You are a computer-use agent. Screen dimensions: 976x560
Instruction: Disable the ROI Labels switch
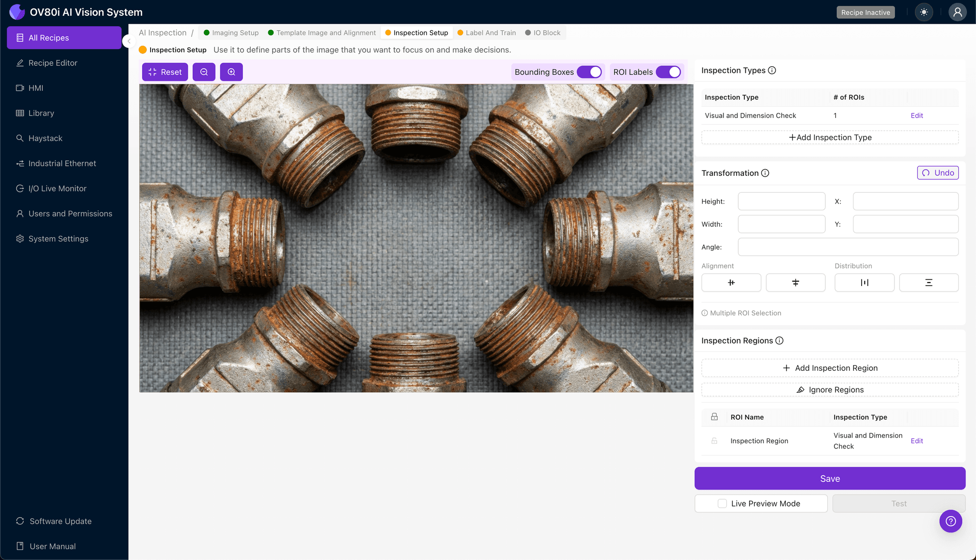668,72
